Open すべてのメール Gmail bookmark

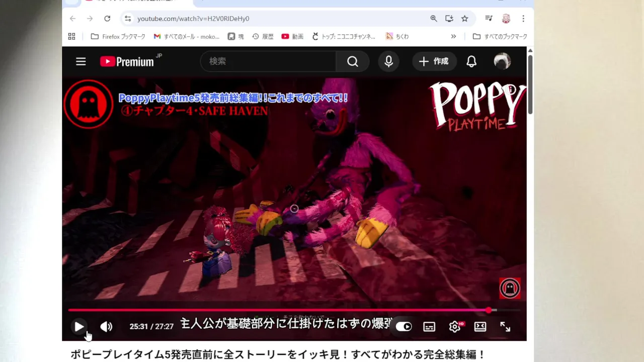pyautogui.click(x=187, y=36)
